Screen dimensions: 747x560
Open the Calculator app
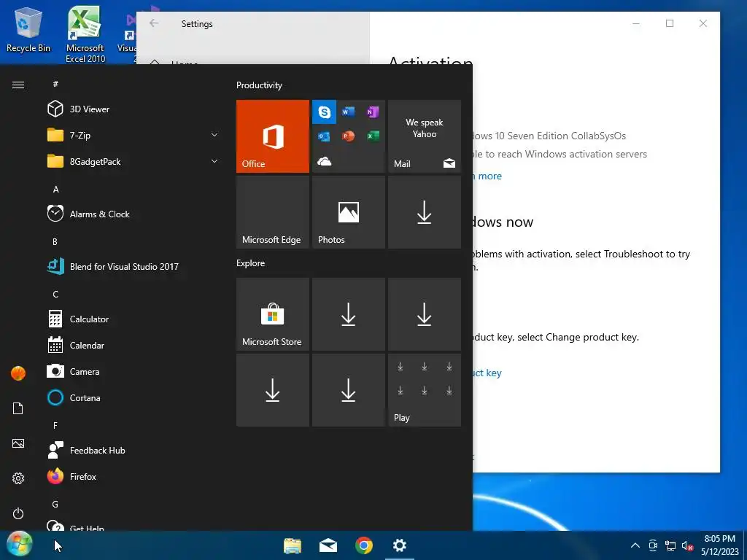point(133,319)
